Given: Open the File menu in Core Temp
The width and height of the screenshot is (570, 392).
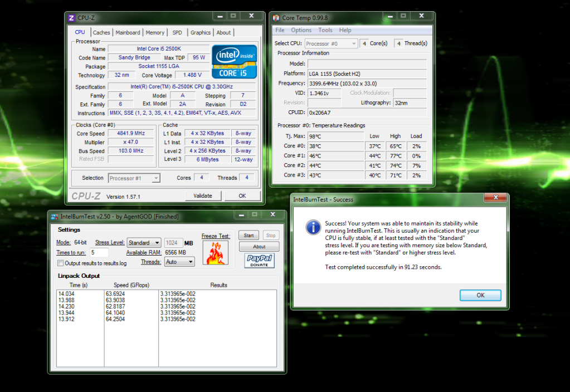Looking at the screenshot, I should pyautogui.click(x=280, y=30).
